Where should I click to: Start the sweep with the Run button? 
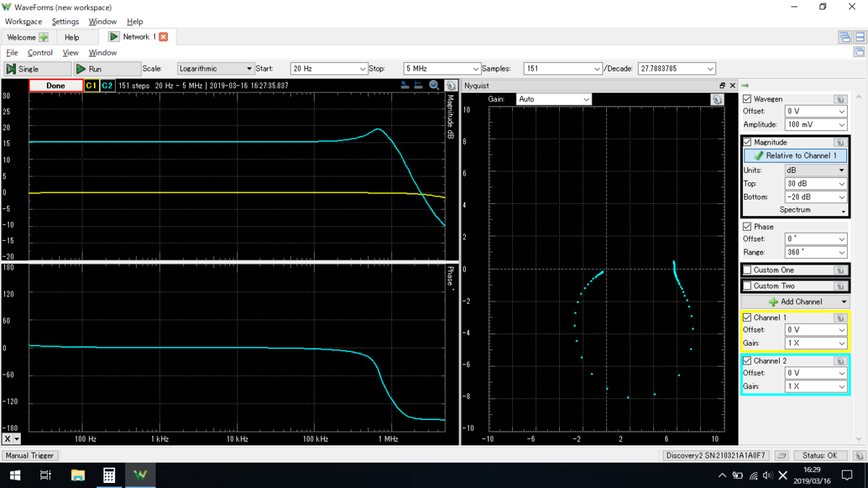point(107,69)
